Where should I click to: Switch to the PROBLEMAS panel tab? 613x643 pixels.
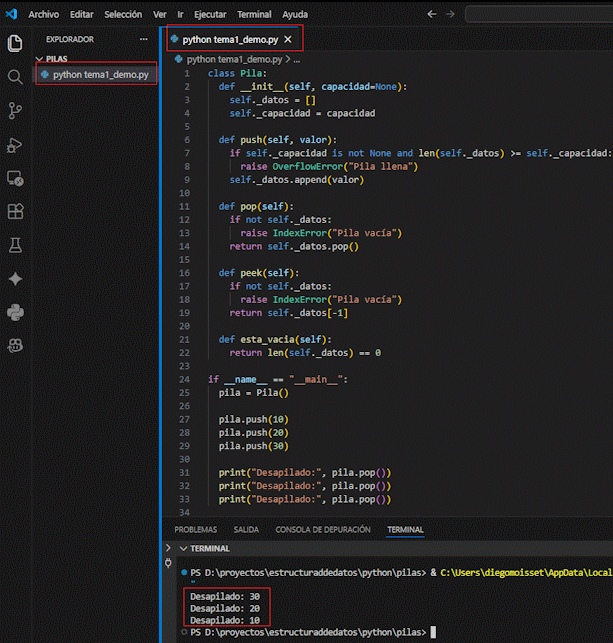[195, 530]
